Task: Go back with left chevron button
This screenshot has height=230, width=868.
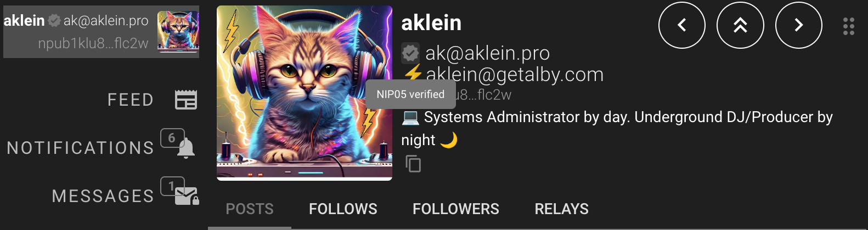Action: [682, 25]
